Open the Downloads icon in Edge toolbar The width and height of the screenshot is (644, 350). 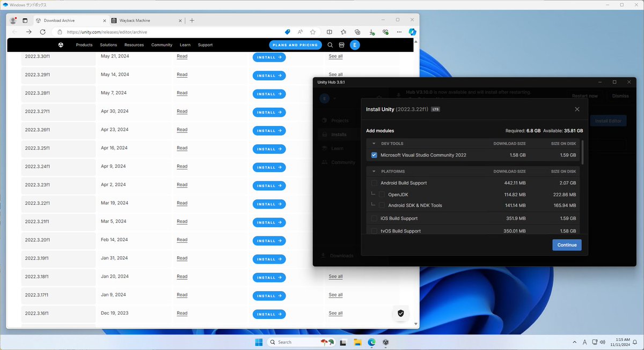pos(371,32)
